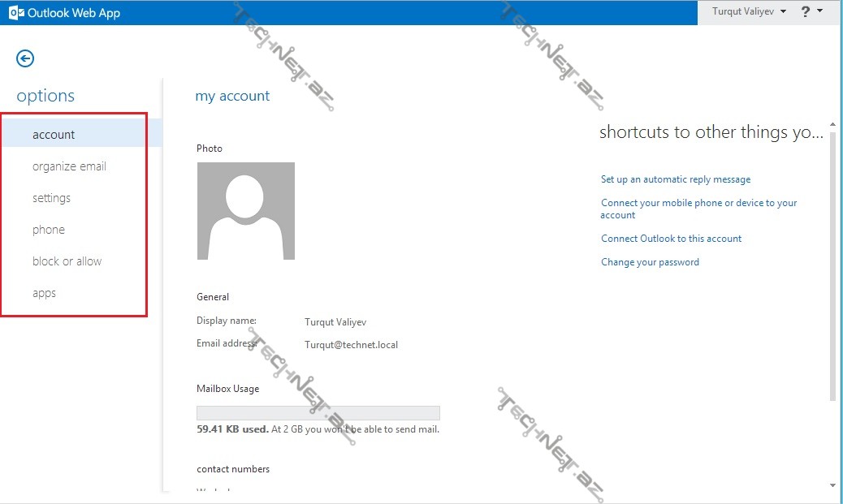Go to the settings section
843x504 pixels.
51,198
